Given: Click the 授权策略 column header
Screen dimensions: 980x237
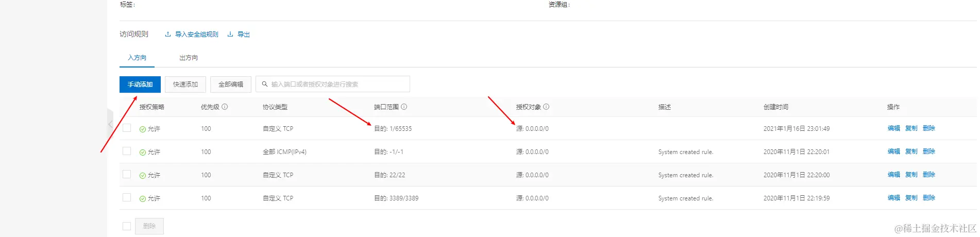Looking at the screenshot, I should click(x=152, y=107).
